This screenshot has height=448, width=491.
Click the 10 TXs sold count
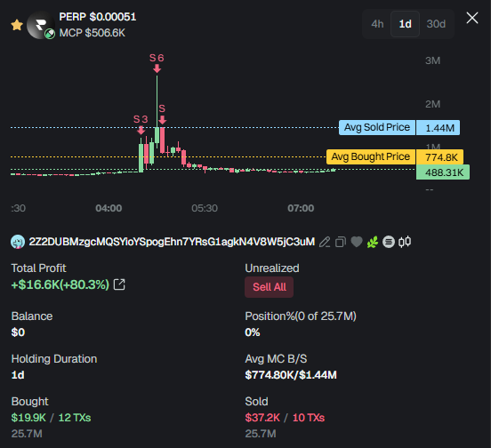coord(309,418)
